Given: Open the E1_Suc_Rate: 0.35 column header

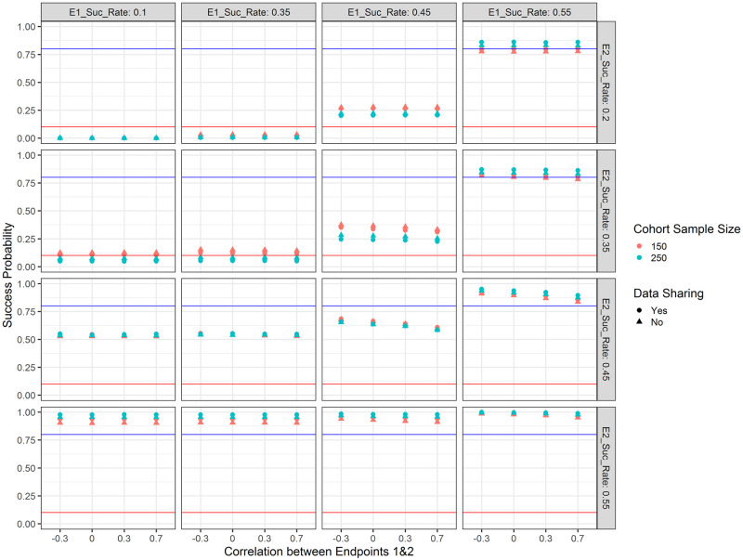Looking at the screenshot, I should (249, 10).
